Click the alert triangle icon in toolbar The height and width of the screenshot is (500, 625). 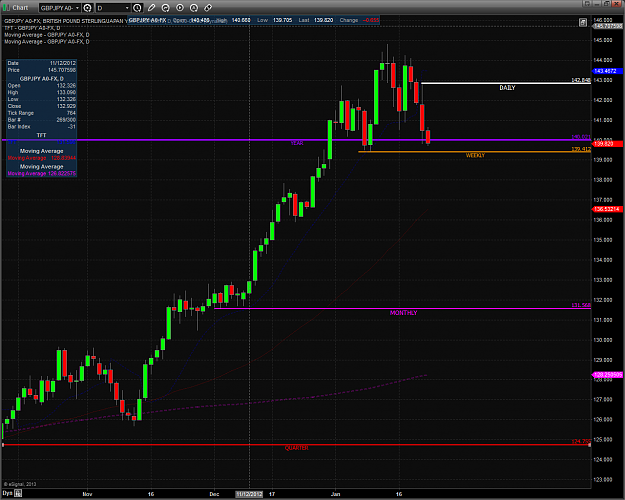click(x=194, y=8)
